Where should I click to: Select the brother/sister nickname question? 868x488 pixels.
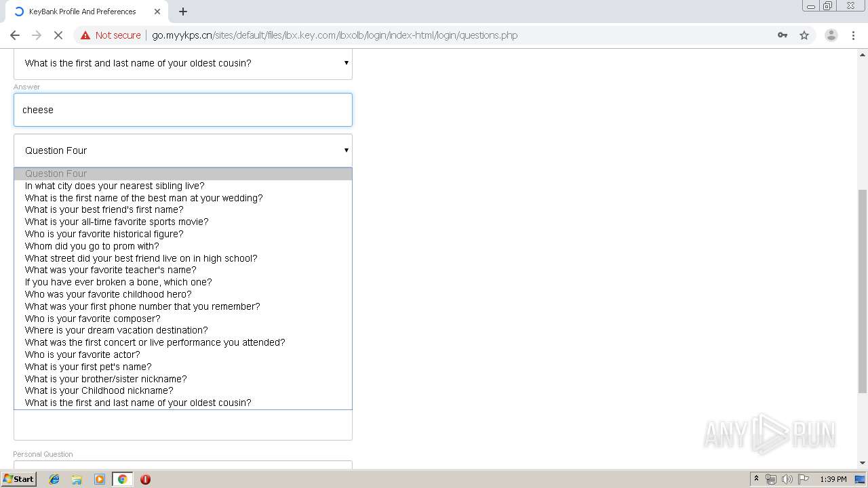pos(183,379)
